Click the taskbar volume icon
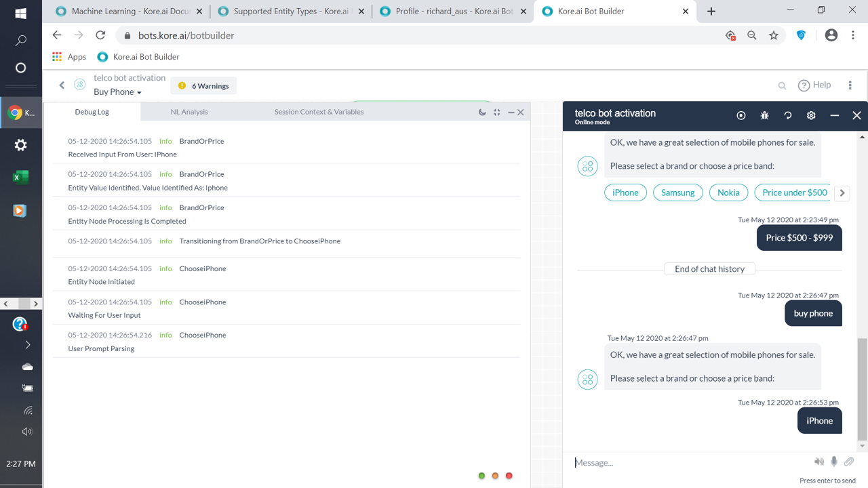Image resolution: width=868 pixels, height=488 pixels. 27,432
